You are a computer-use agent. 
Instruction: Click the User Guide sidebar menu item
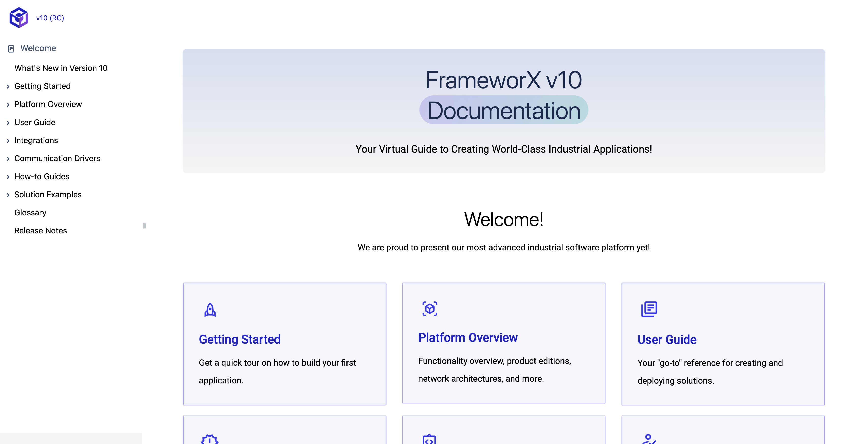click(35, 122)
